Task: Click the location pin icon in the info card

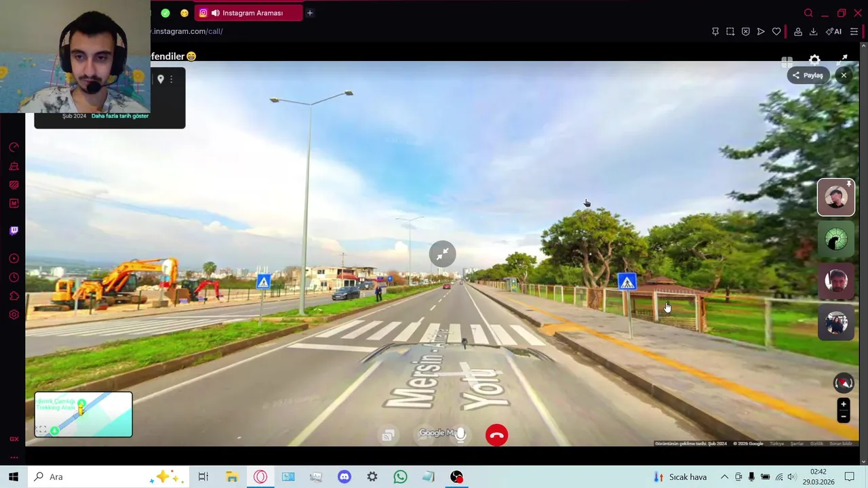Action: click(x=161, y=79)
